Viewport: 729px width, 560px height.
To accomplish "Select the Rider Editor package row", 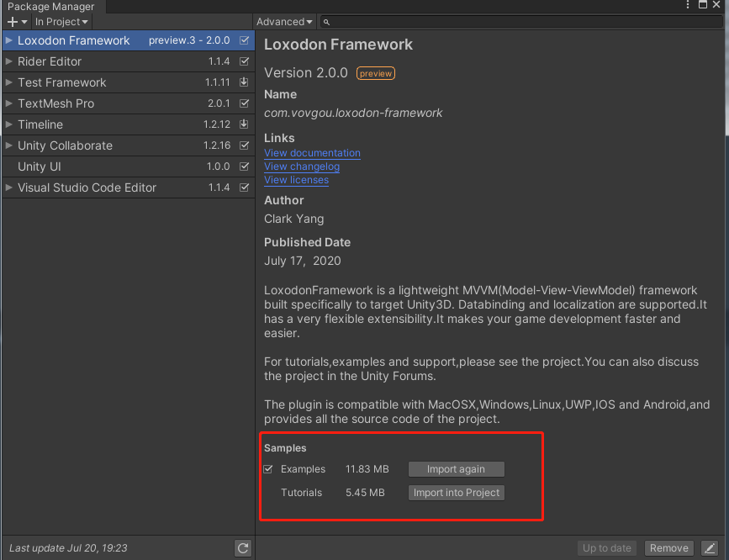I will pyautogui.click(x=129, y=61).
